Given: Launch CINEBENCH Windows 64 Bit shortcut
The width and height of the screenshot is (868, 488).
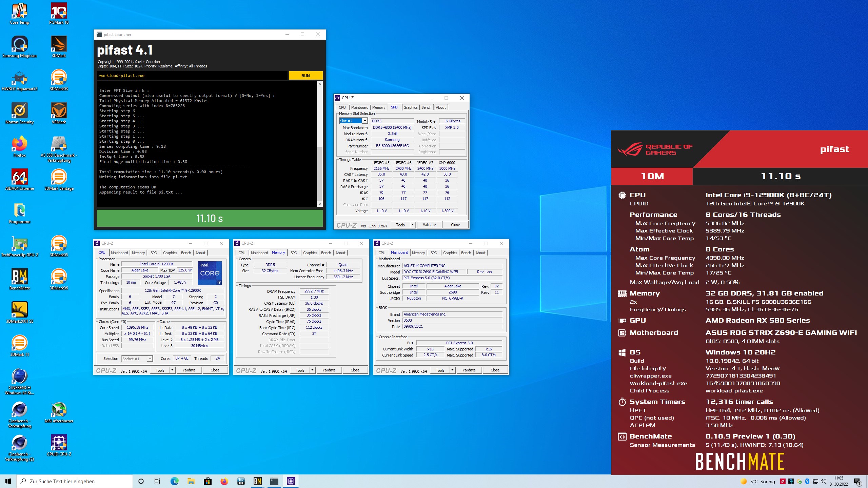Looking at the screenshot, I should point(19,381).
